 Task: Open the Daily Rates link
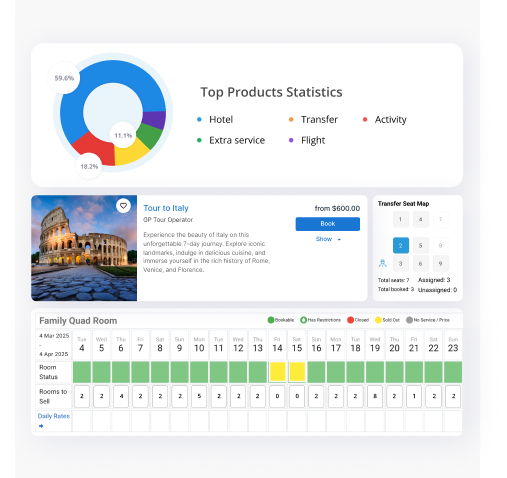tap(54, 416)
